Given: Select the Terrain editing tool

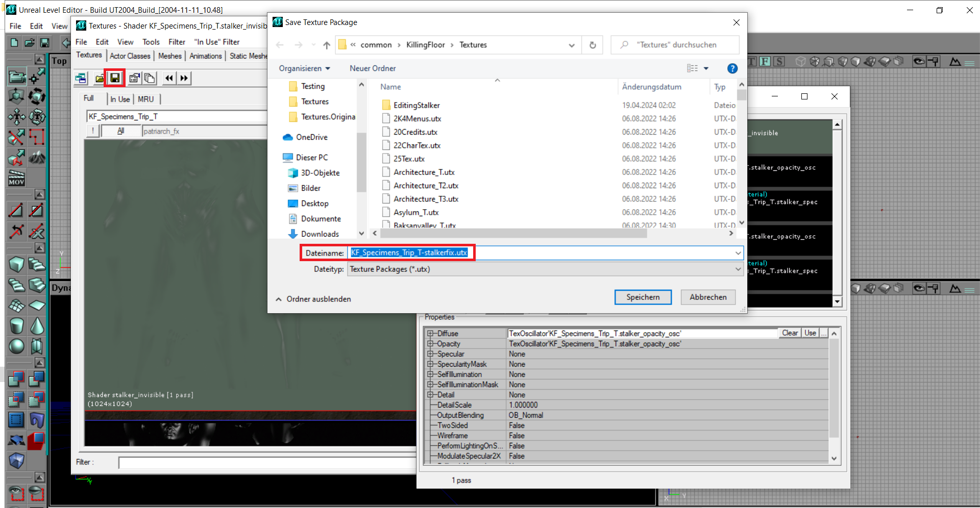Looking at the screenshot, I should pyautogui.click(x=37, y=158).
